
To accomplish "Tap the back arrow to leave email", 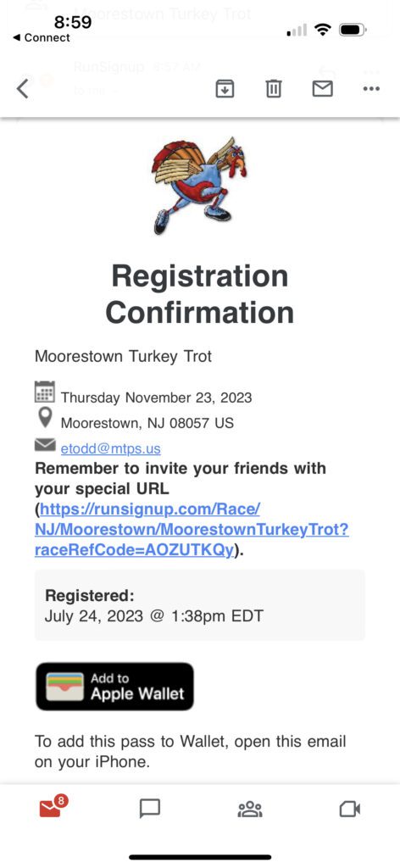I will coord(22,88).
